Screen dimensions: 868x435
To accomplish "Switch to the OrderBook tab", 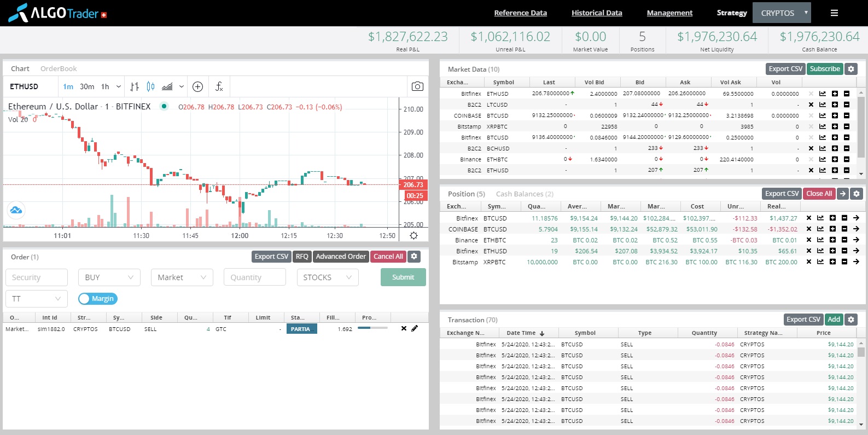I will (59, 68).
